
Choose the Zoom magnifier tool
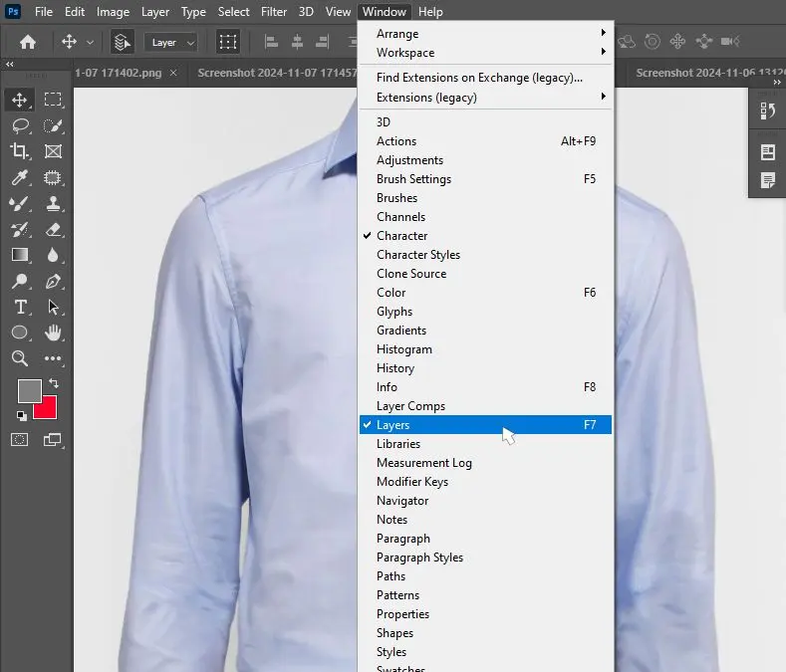[x=19, y=358]
